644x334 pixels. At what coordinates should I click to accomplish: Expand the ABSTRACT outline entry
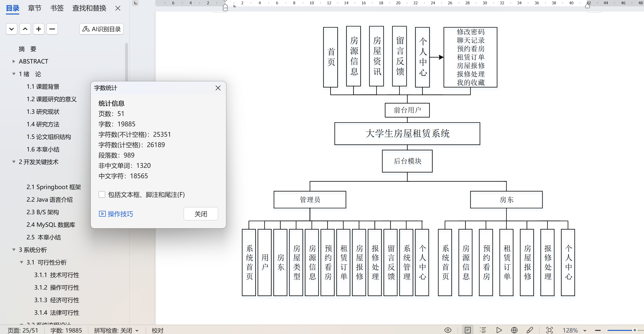point(14,61)
